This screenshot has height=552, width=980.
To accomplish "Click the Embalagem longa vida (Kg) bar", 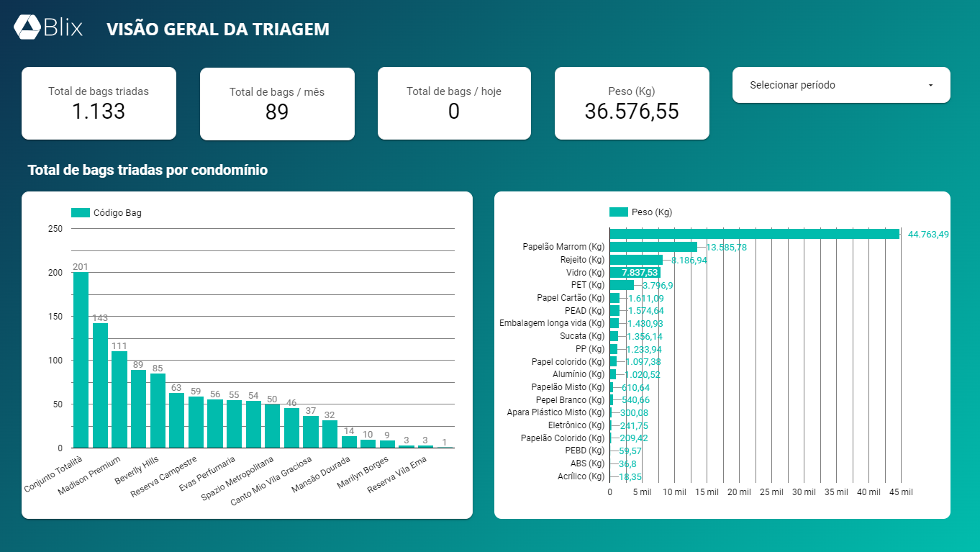I will [x=614, y=323].
